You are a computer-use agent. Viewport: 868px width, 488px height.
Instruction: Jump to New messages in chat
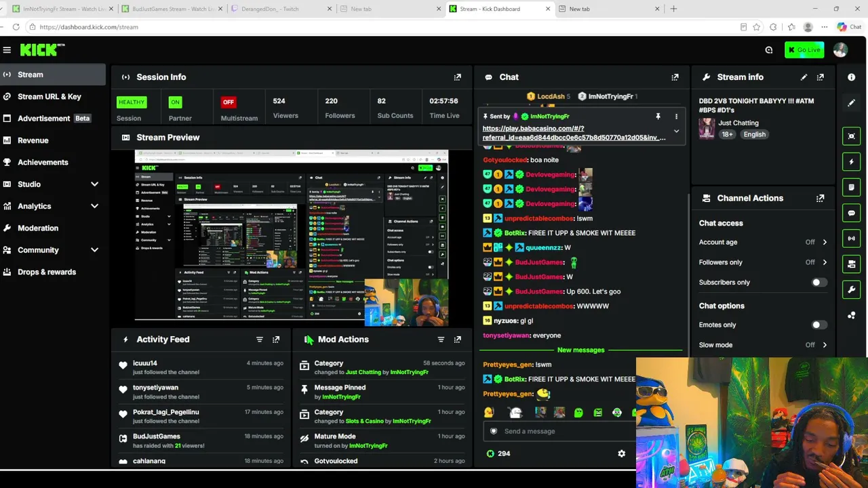[x=580, y=350]
